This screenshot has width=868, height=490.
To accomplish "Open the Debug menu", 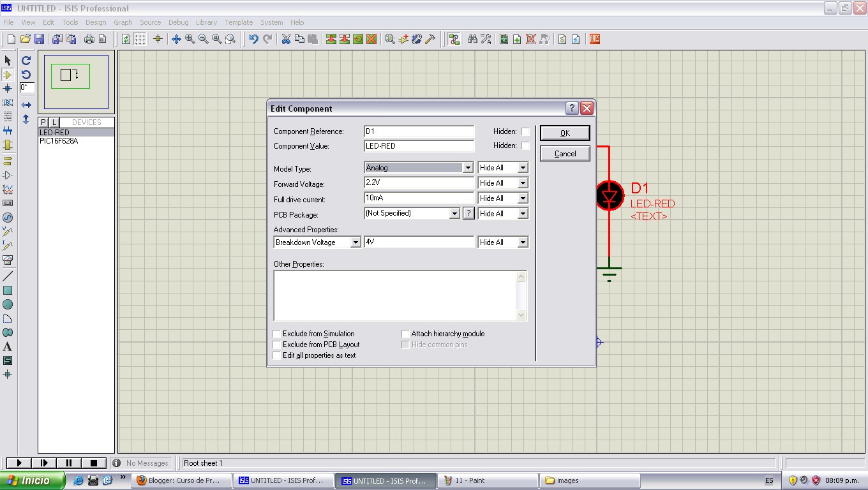I will tap(178, 22).
